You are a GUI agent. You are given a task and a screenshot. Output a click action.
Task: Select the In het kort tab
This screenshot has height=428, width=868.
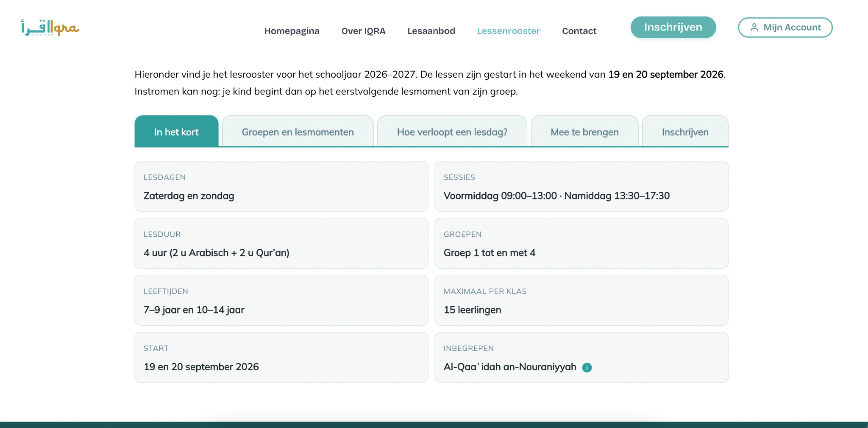pos(176,131)
